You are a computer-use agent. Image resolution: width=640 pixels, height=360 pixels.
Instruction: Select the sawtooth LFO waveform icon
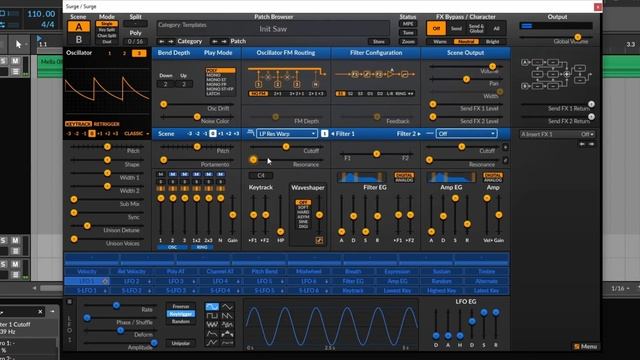(227, 316)
